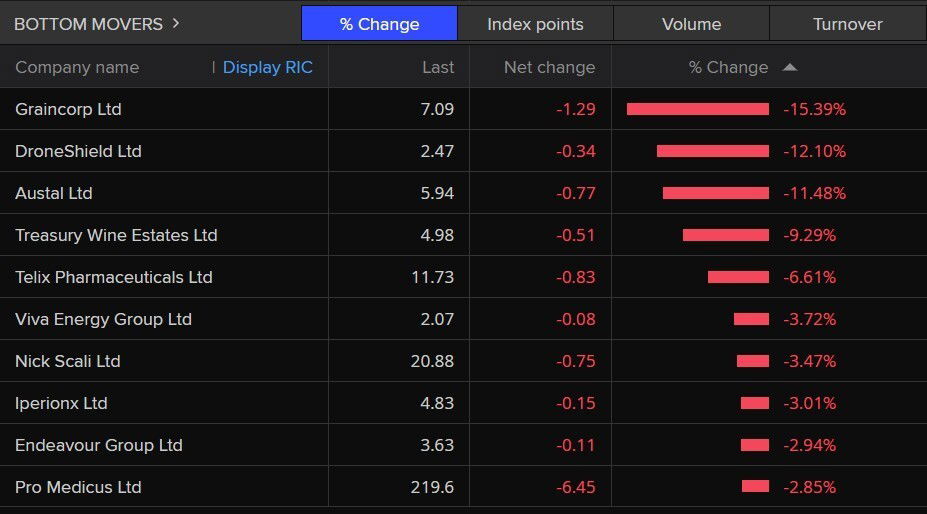Sort by Last column header

(x=438, y=67)
